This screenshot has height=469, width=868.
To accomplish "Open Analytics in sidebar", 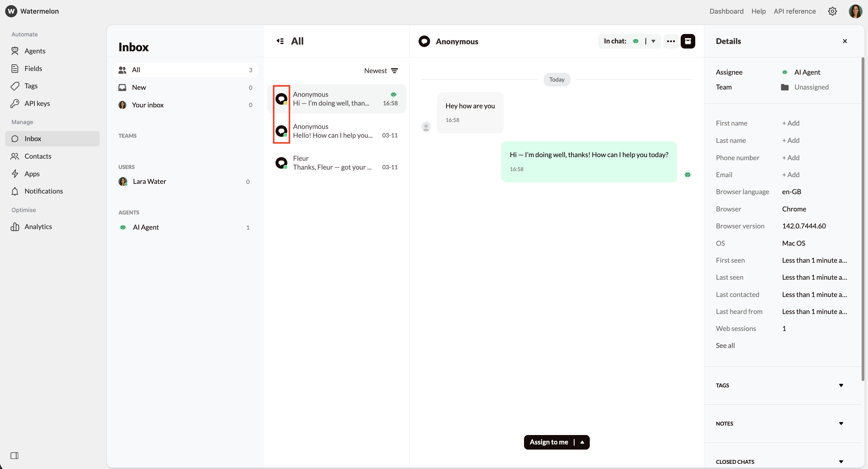I will click(x=38, y=227).
